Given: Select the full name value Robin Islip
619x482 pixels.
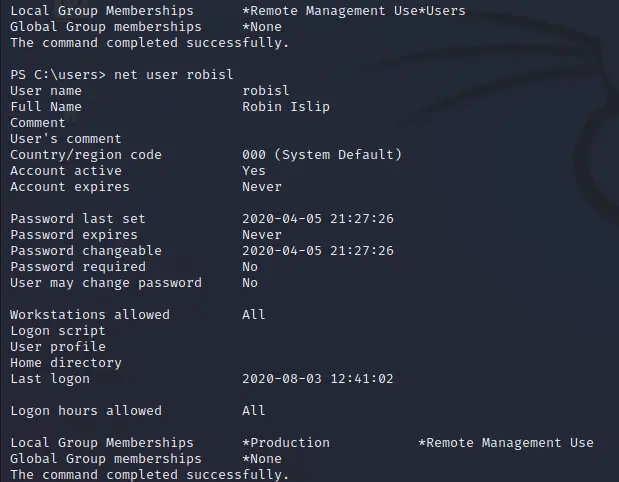Looking at the screenshot, I should (286, 107).
